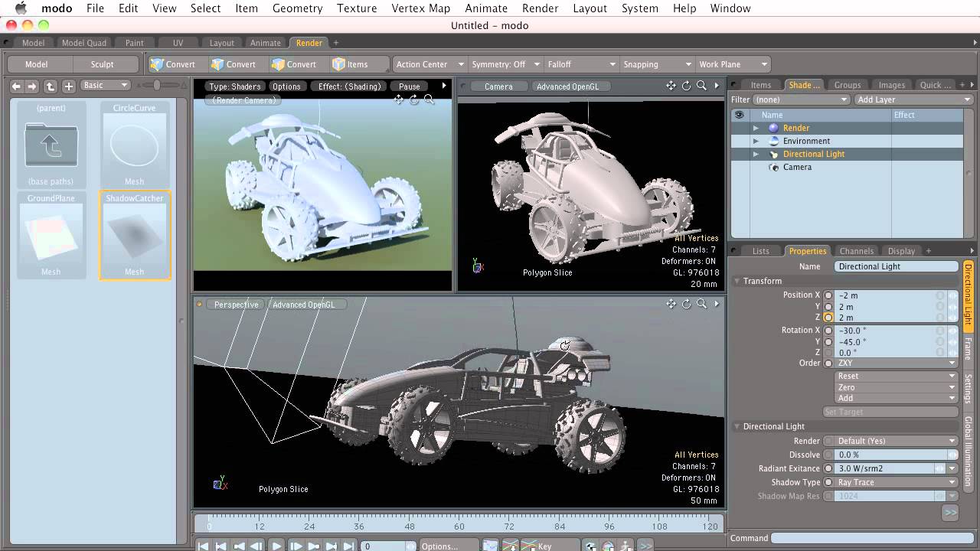
Task: Click the graph editor icon left of Key
Action: [511, 546]
